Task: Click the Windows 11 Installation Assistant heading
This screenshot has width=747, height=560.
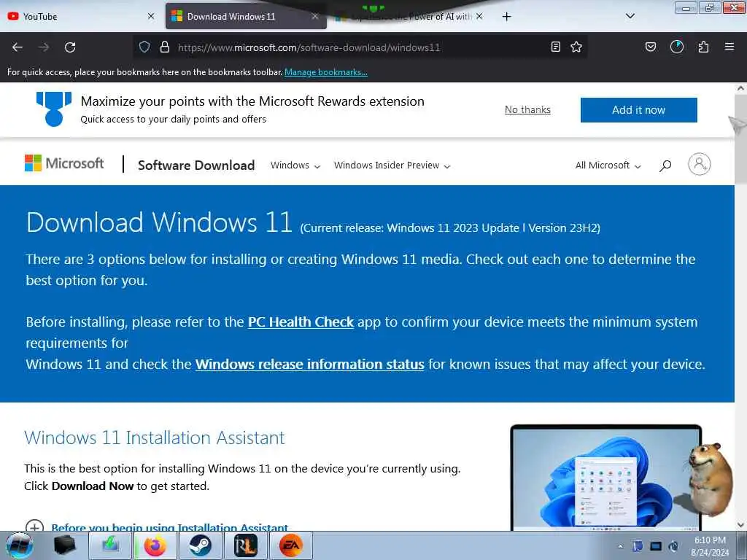Action: click(x=155, y=437)
